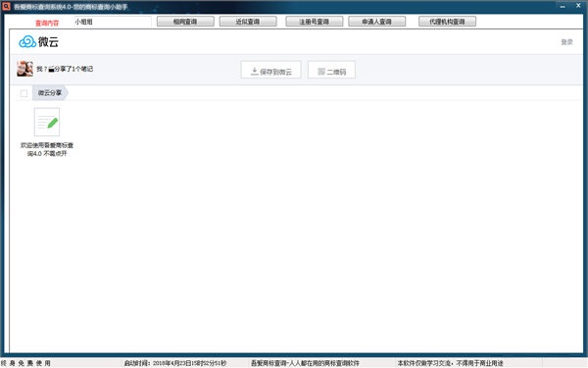Image resolution: width=588 pixels, height=368 pixels.
Task: Open the 微云 cloud logo
Action: click(38, 41)
